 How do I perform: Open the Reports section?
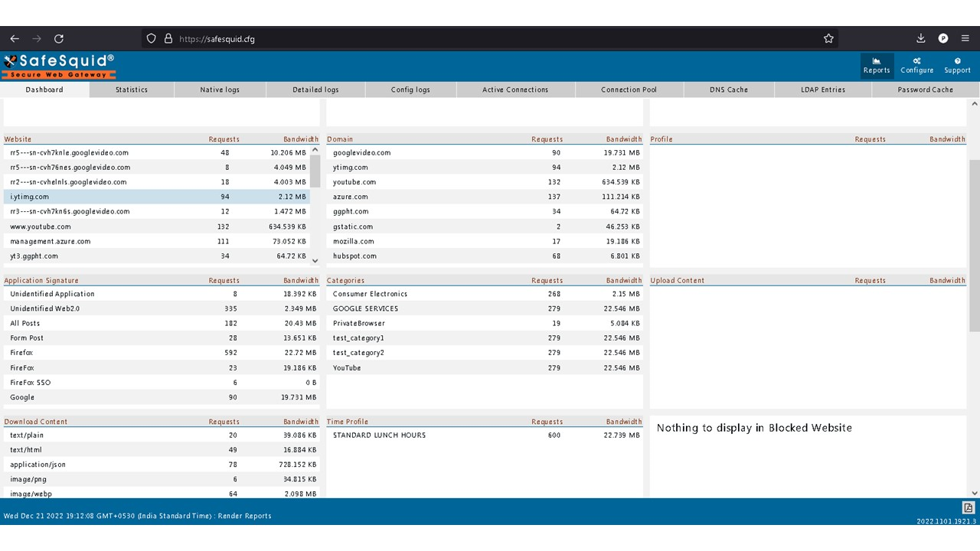(x=876, y=65)
